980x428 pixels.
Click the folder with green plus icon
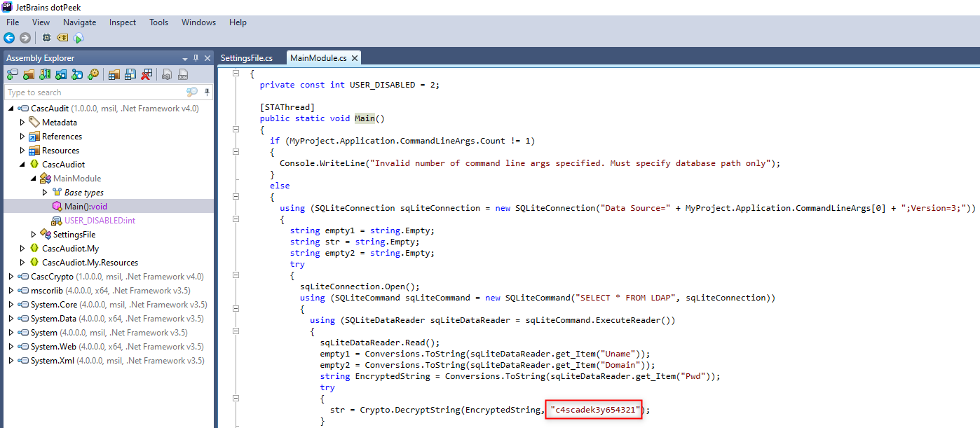[29, 74]
